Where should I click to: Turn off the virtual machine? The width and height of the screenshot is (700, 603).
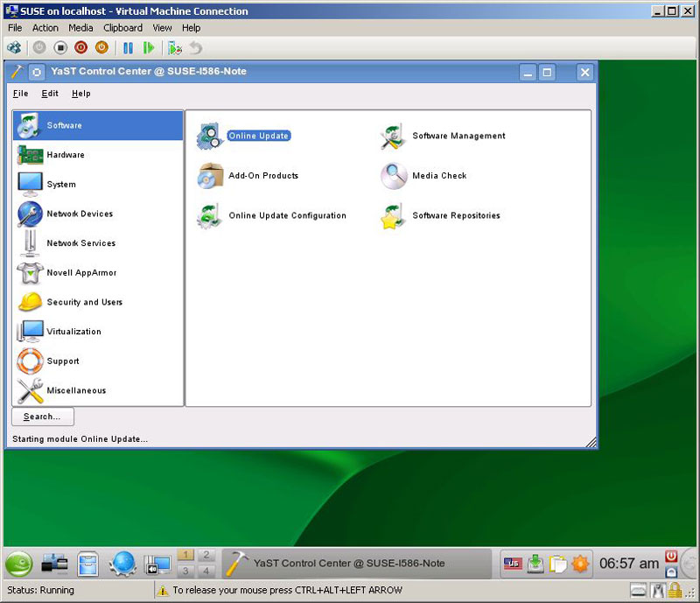[x=60, y=47]
